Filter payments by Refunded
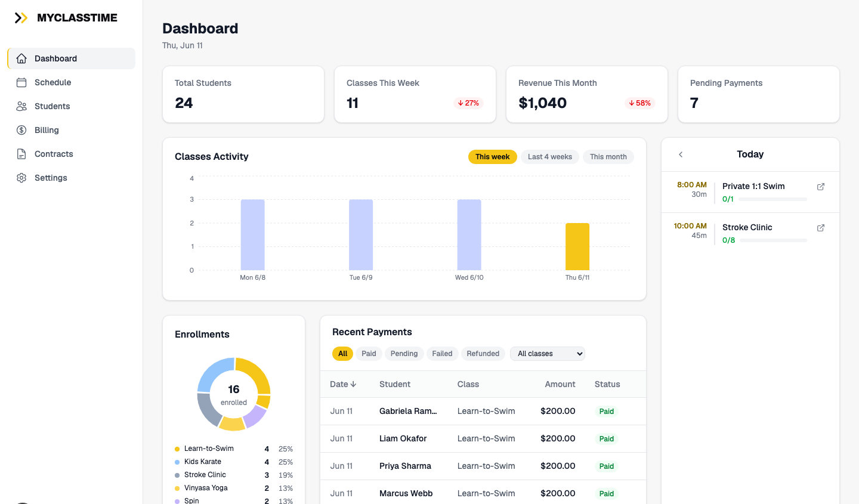This screenshot has width=859, height=504. pos(483,354)
